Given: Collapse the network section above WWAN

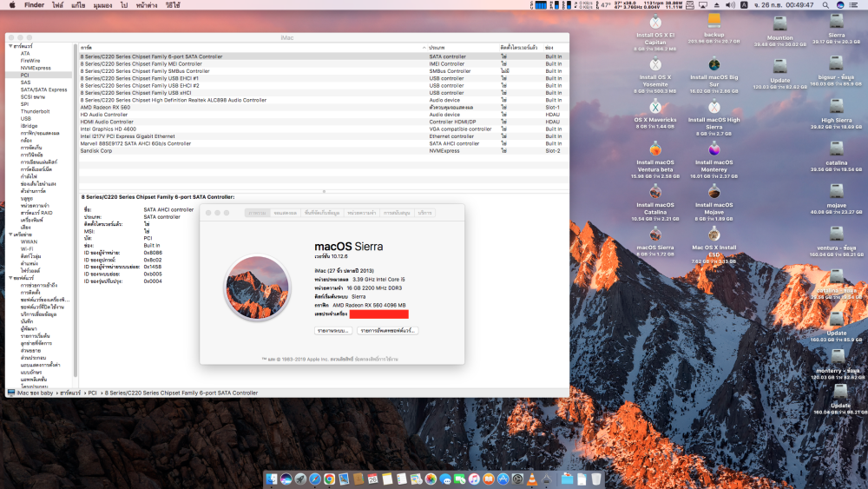Looking at the screenshot, I should pos(10,235).
